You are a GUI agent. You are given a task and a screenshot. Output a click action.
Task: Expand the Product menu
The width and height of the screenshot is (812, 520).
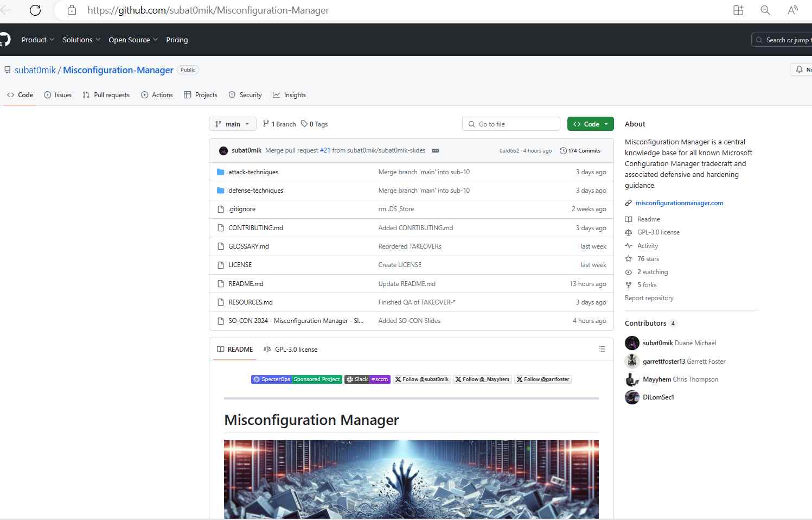click(x=37, y=40)
